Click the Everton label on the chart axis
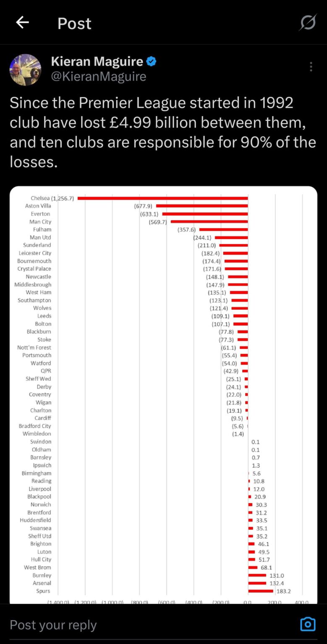327x644 pixels. click(40, 214)
